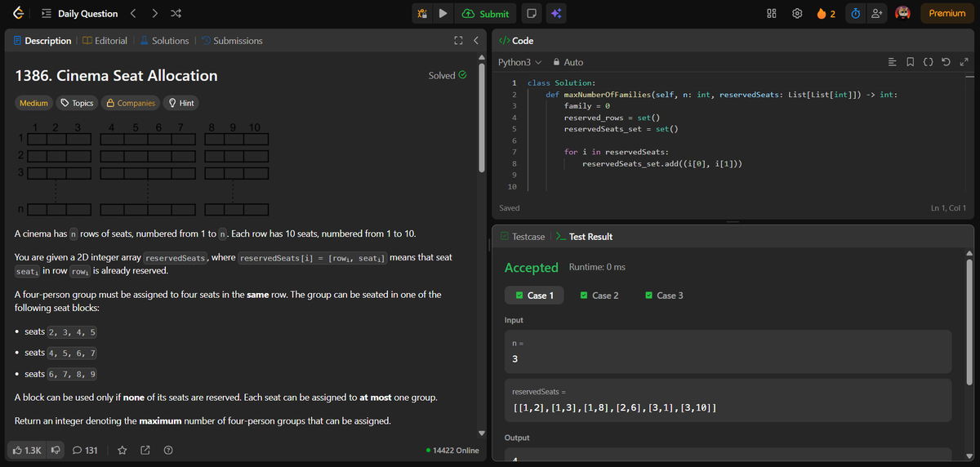Show the problem Topics tag
Image resolution: width=980 pixels, height=467 pixels.
78,103
